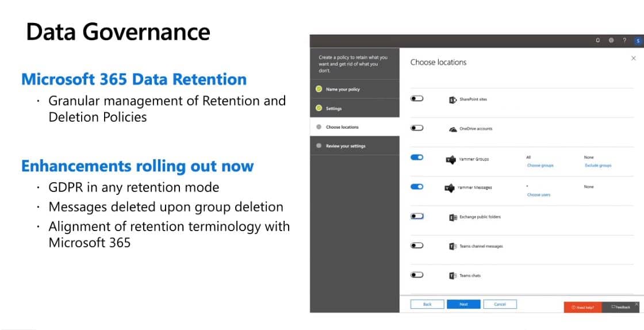Close the Choose locations panel
The image size is (644, 330).
[x=634, y=59]
